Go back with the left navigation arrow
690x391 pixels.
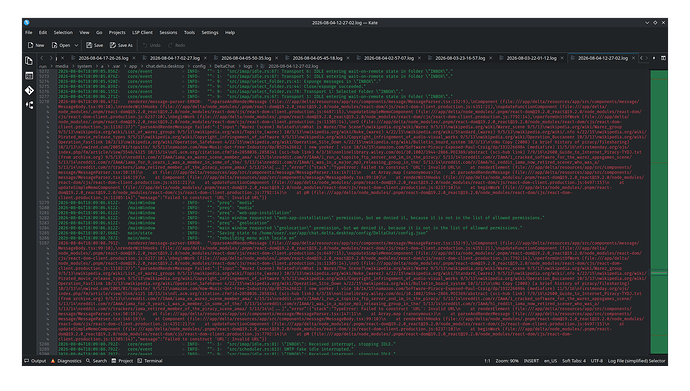42,58
